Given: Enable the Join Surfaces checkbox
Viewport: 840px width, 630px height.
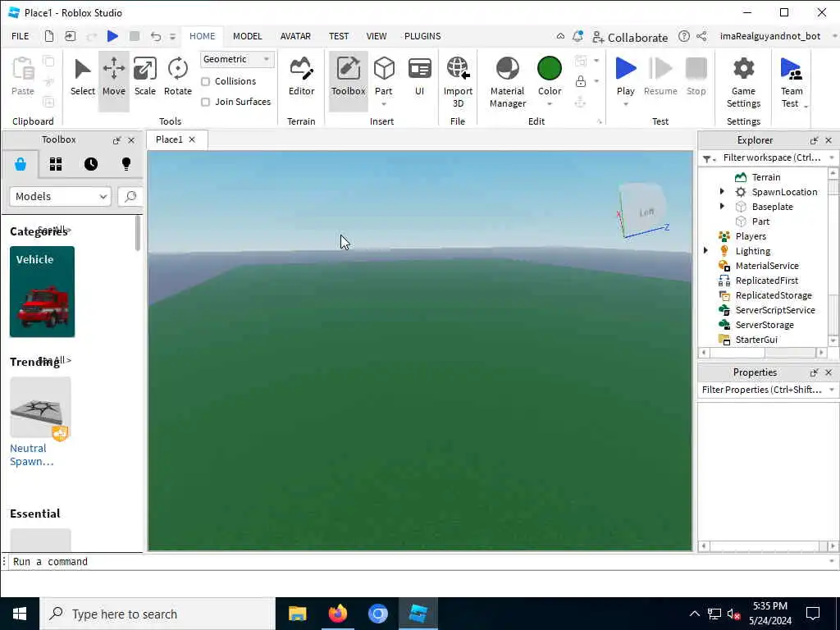Looking at the screenshot, I should coord(205,102).
